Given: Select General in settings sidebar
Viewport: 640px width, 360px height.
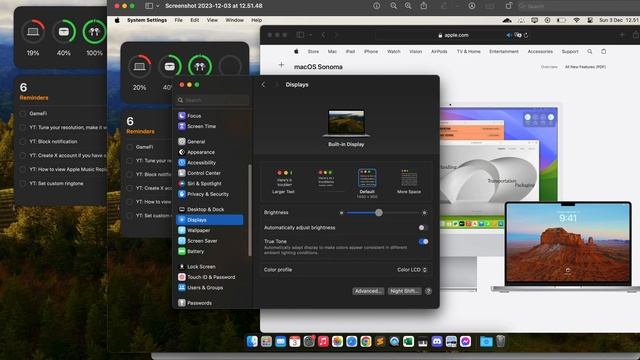Looking at the screenshot, I should click(x=210, y=142).
